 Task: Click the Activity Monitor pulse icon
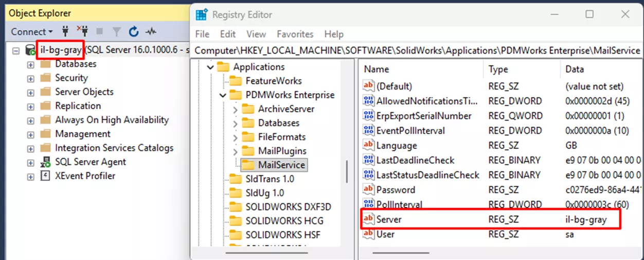click(x=151, y=32)
